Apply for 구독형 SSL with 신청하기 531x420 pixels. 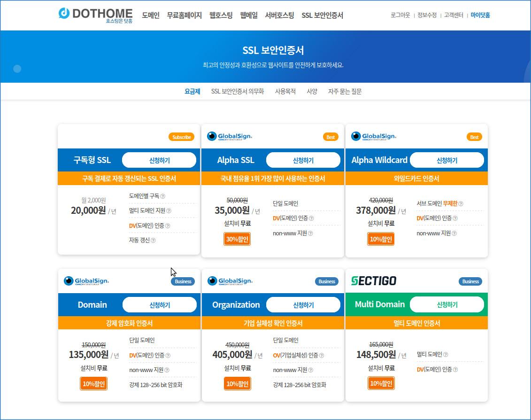point(159,160)
